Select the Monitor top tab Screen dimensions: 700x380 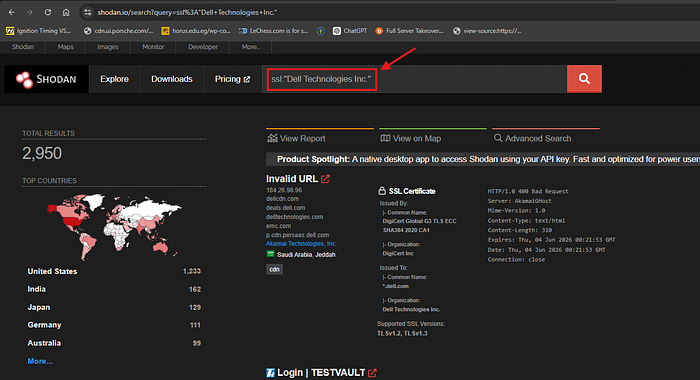click(153, 47)
